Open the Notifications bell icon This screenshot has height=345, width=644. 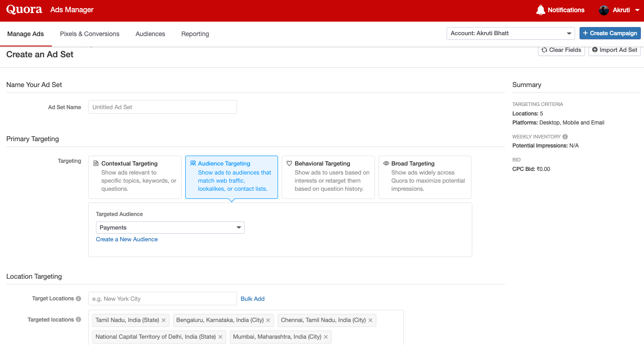tap(540, 10)
